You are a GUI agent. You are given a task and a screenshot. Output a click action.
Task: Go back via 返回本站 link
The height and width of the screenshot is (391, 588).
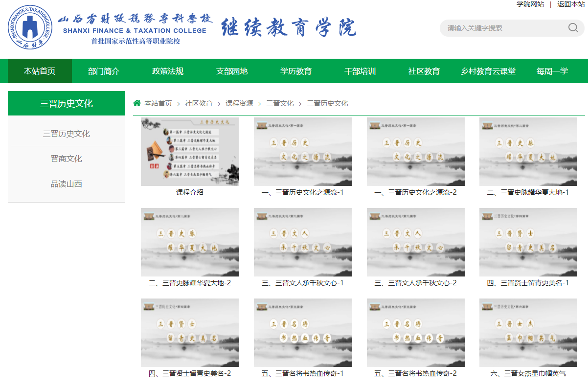570,4
